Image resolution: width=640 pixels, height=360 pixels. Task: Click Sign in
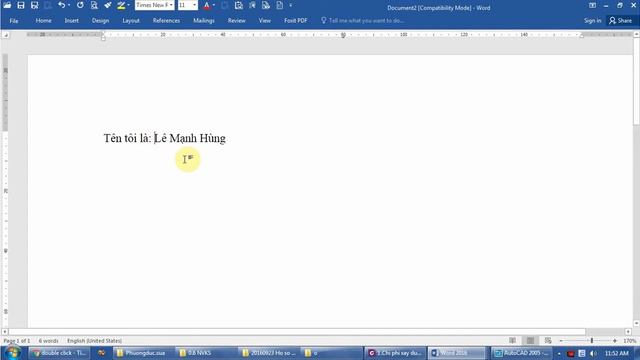click(592, 20)
